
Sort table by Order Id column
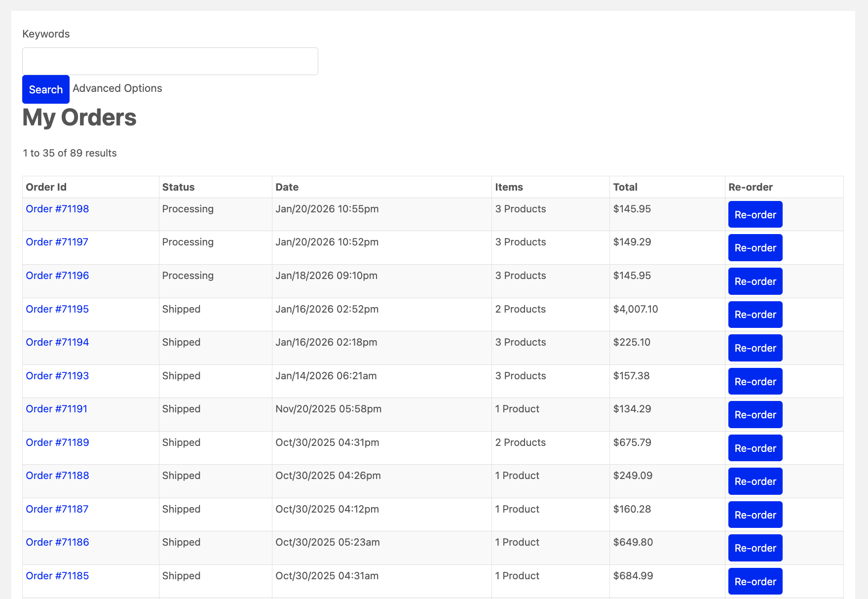click(x=45, y=187)
